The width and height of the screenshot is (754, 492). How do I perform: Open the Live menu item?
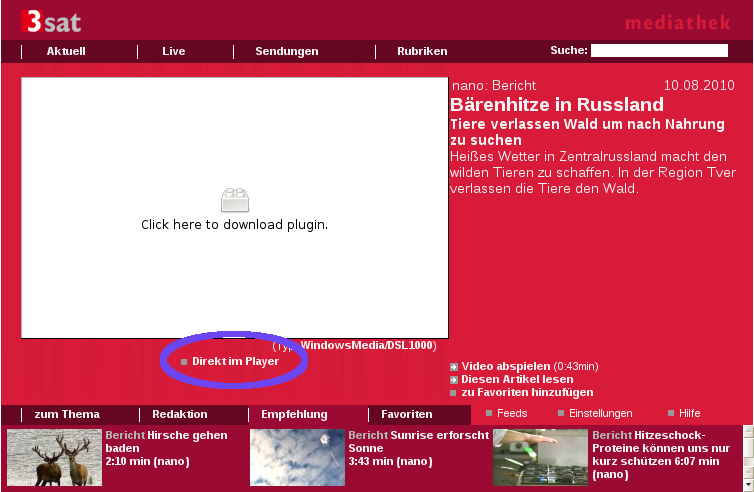click(174, 51)
